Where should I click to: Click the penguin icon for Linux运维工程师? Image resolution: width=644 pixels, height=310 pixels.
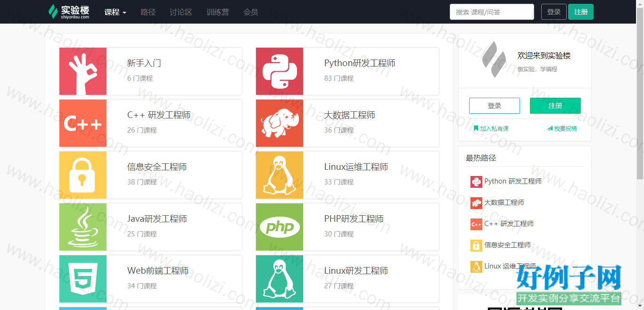280,175
